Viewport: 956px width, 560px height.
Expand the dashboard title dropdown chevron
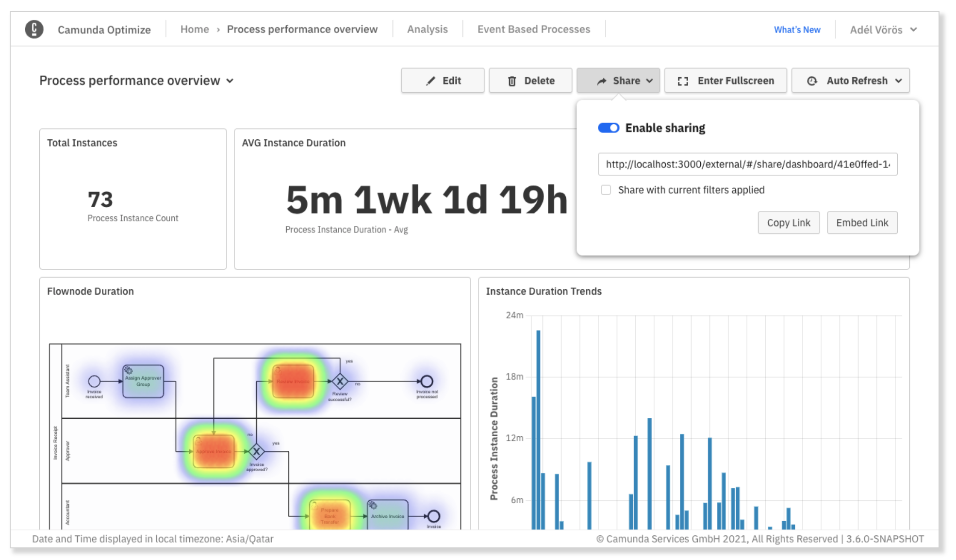(230, 81)
